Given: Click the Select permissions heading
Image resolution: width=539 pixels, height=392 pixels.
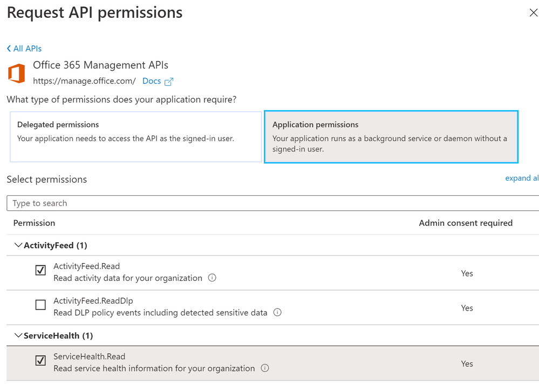Looking at the screenshot, I should [x=47, y=180].
